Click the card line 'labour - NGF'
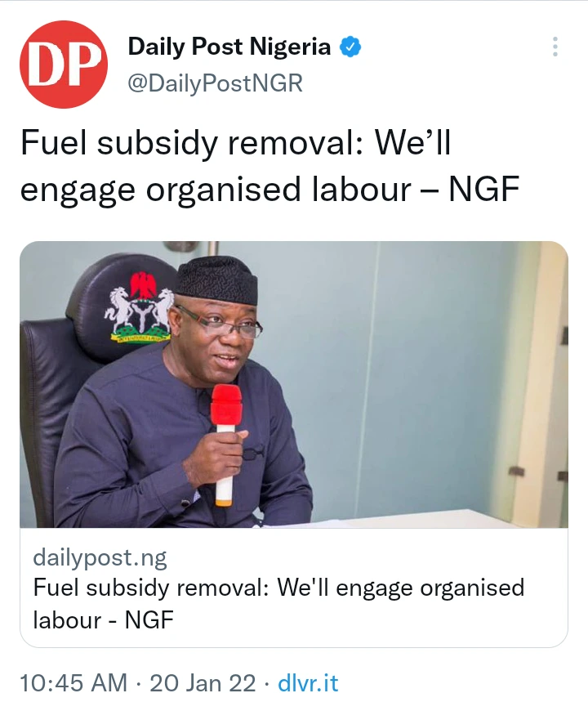Viewport: 588px width, 711px height. point(103,619)
